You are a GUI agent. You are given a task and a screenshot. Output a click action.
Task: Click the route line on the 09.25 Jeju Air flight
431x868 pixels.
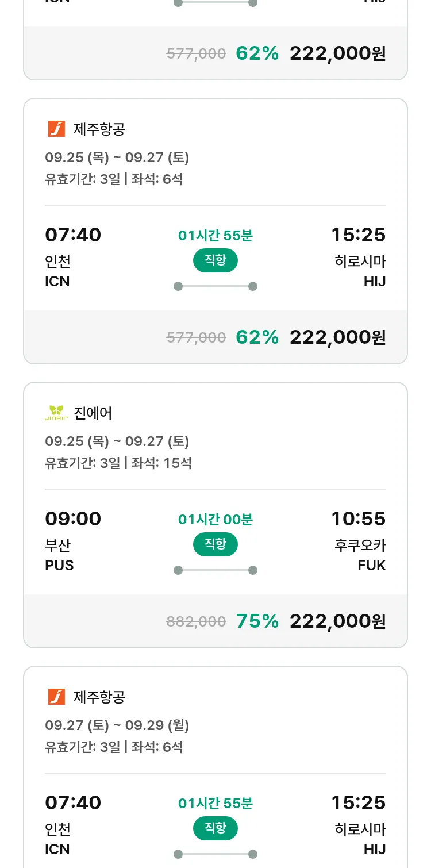click(215, 286)
